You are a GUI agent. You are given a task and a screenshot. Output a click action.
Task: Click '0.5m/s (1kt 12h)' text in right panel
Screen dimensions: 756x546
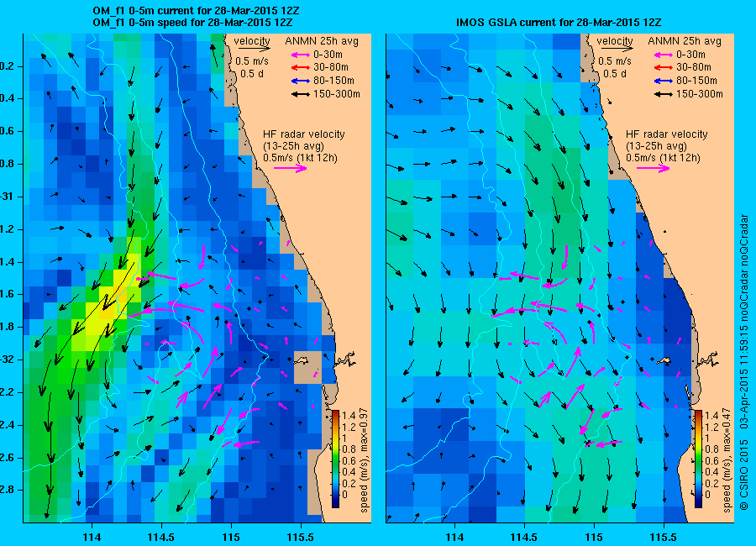click(x=663, y=158)
